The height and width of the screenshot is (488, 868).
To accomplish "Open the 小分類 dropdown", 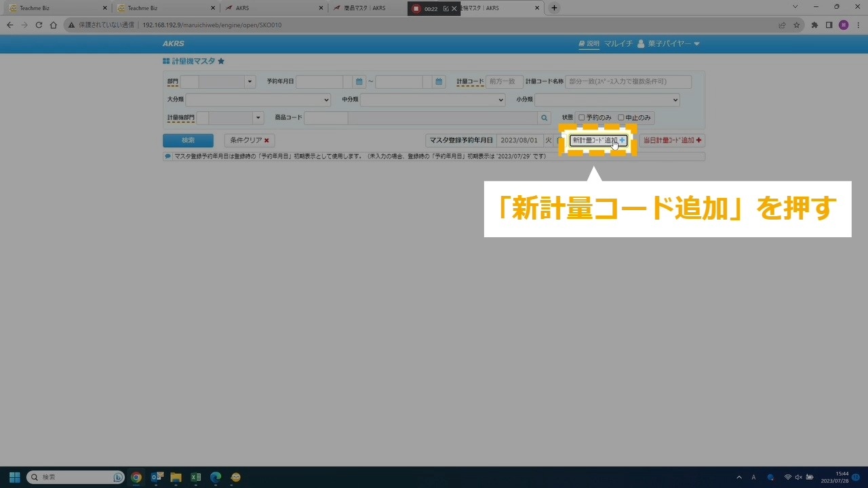I will point(607,100).
